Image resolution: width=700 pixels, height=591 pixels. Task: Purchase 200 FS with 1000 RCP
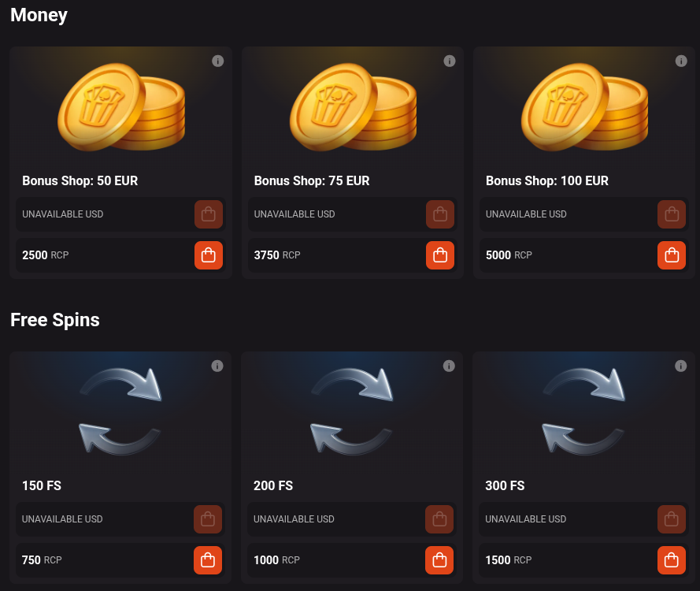point(439,560)
